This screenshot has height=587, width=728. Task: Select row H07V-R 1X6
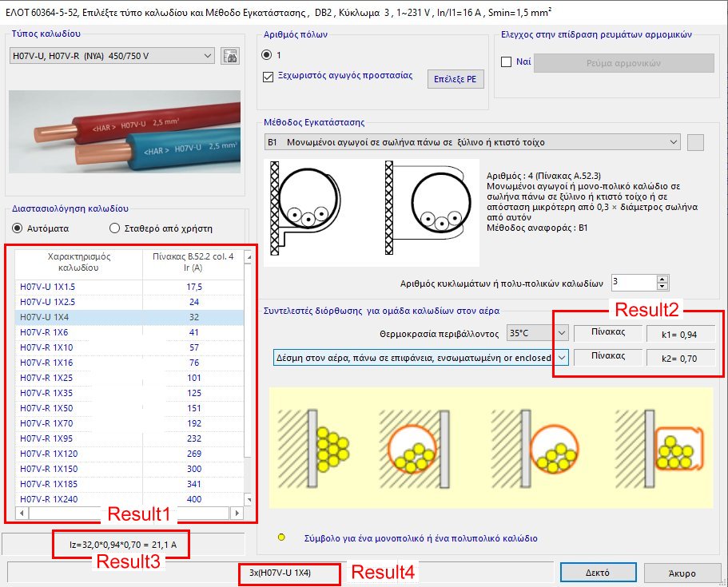click(129, 332)
